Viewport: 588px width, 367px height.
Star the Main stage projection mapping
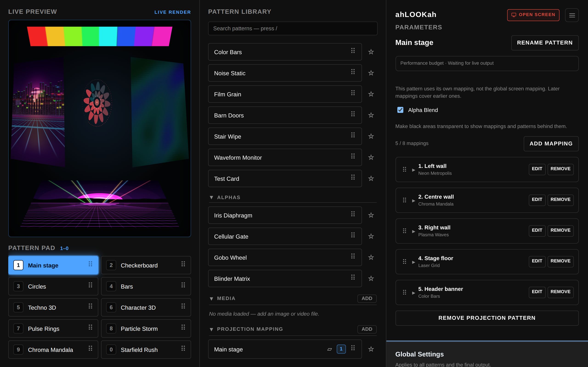pyautogui.click(x=371, y=349)
